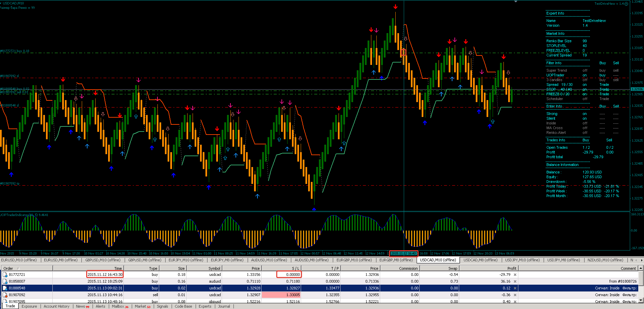This screenshot has width=644, height=309.
Task: Open the Exposure terminal tab
Action: pos(29,306)
